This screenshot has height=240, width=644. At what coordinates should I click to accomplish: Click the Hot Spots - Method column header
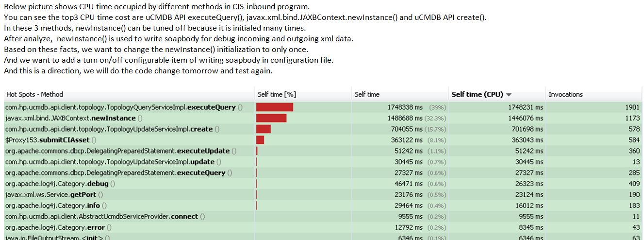34,95
